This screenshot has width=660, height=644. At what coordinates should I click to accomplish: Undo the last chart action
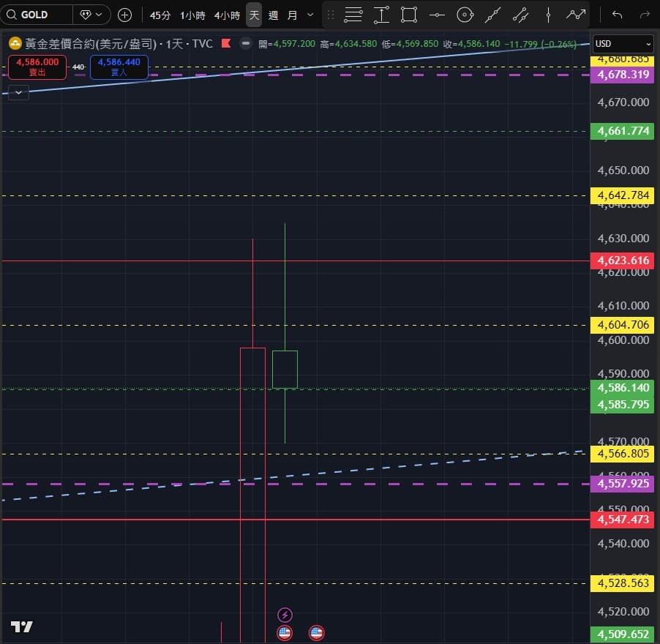click(617, 15)
